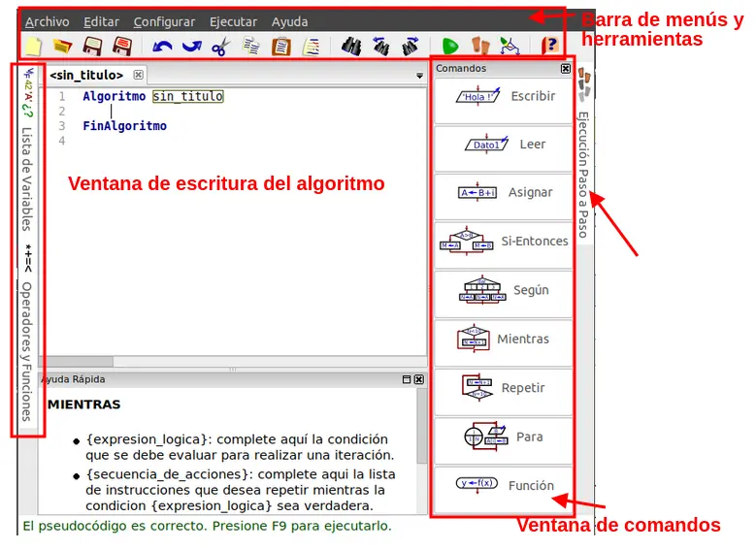Insert the Leer command
The height and width of the screenshot is (550, 756).
point(504,149)
